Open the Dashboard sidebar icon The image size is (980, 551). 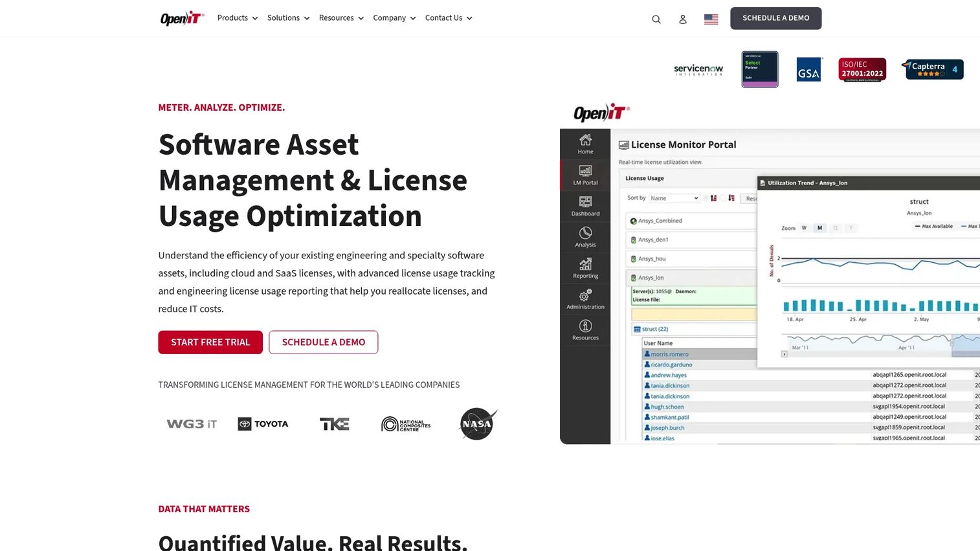(x=585, y=206)
